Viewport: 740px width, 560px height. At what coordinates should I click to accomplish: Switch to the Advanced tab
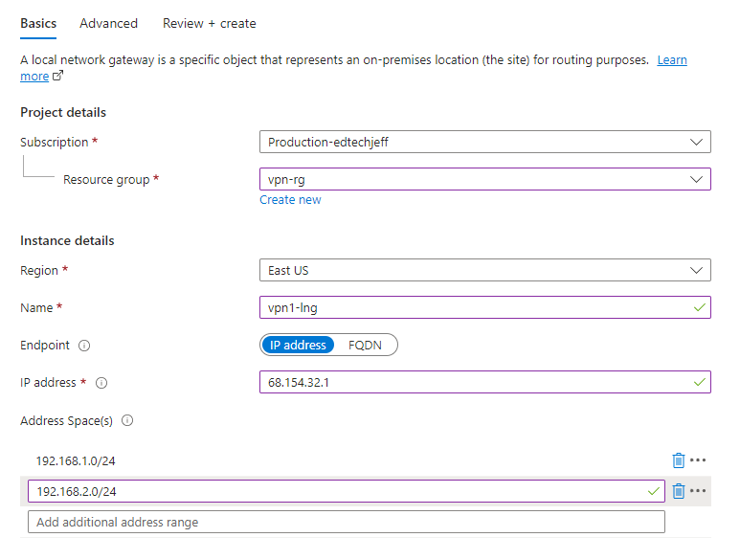coord(108,23)
